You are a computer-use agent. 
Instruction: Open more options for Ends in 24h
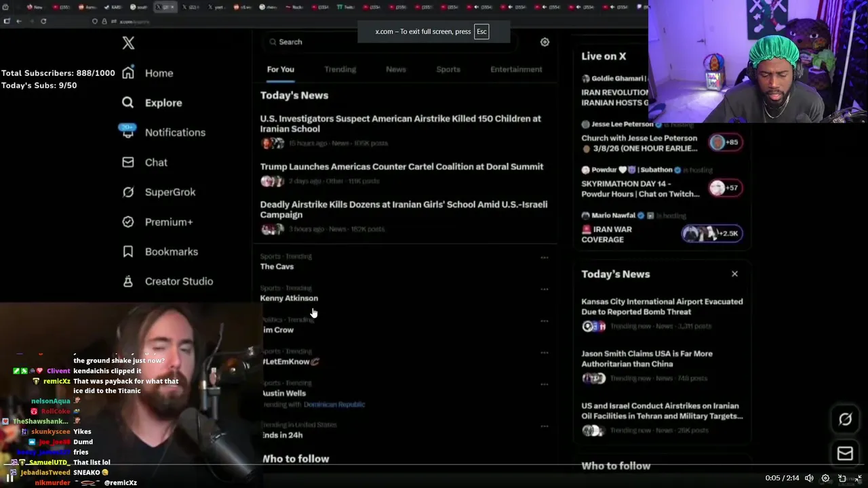pos(544,426)
